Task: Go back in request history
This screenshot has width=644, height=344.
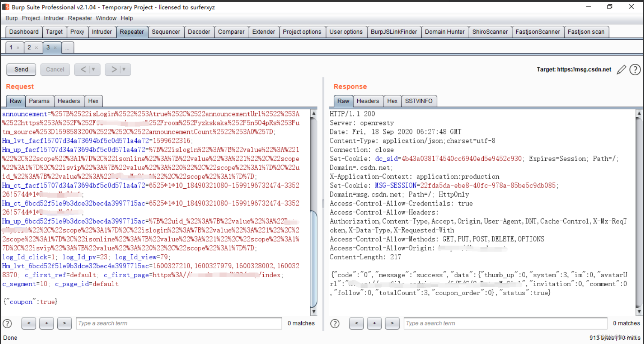Action: 83,69
